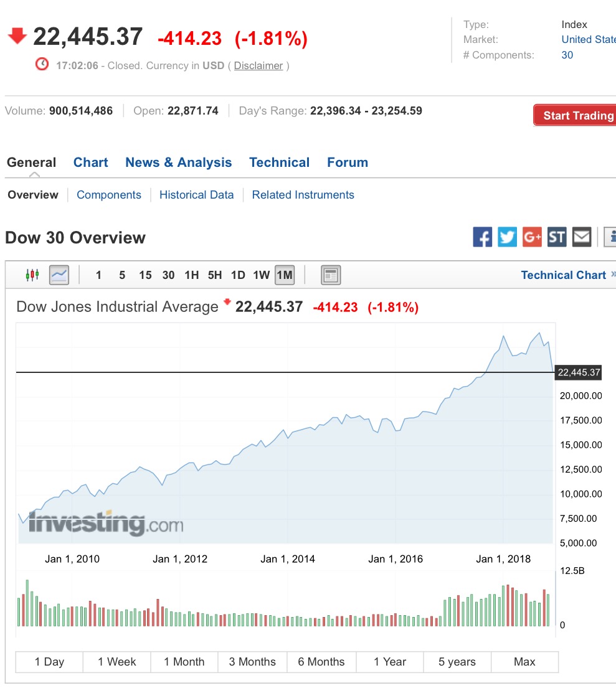
Task: Share on Twitter
Action: (507, 237)
